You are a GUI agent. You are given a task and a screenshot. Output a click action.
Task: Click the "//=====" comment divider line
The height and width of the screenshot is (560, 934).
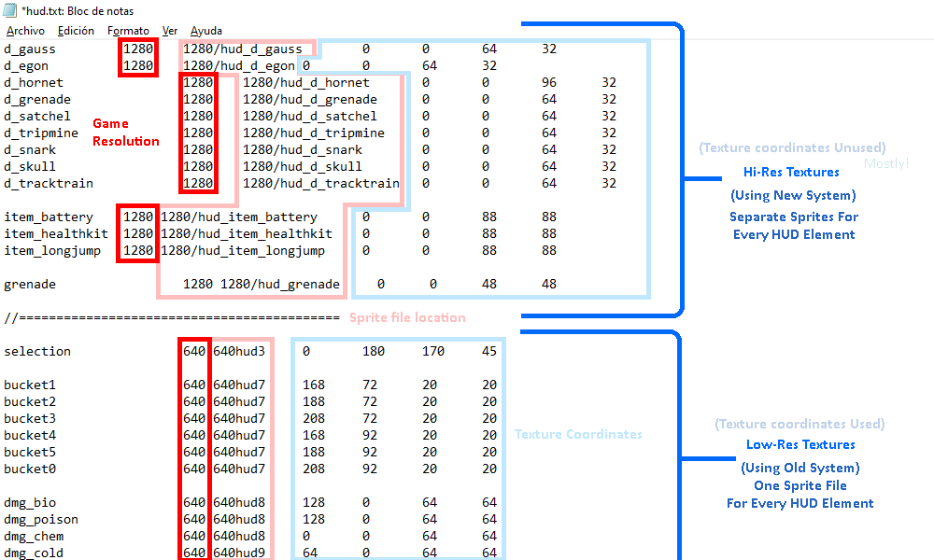pos(172,317)
